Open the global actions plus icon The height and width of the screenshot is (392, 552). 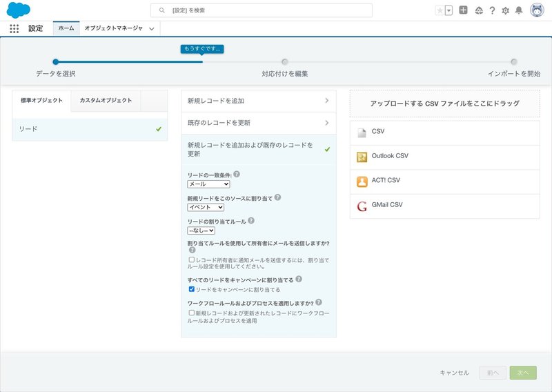point(463,10)
